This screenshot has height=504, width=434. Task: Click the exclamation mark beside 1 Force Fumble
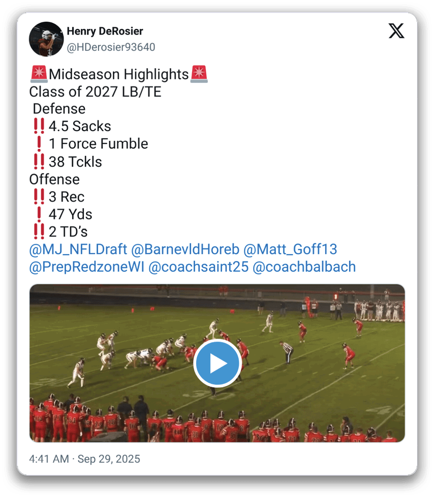coord(39,144)
